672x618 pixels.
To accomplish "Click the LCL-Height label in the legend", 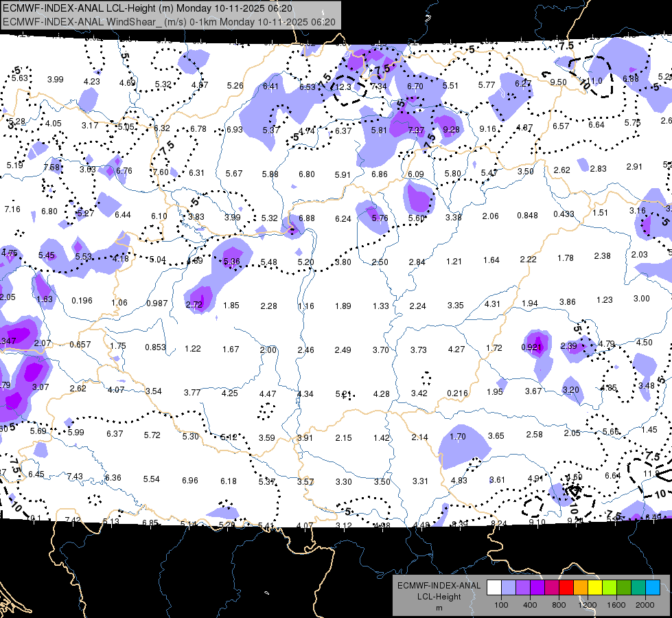I will click(439, 597).
